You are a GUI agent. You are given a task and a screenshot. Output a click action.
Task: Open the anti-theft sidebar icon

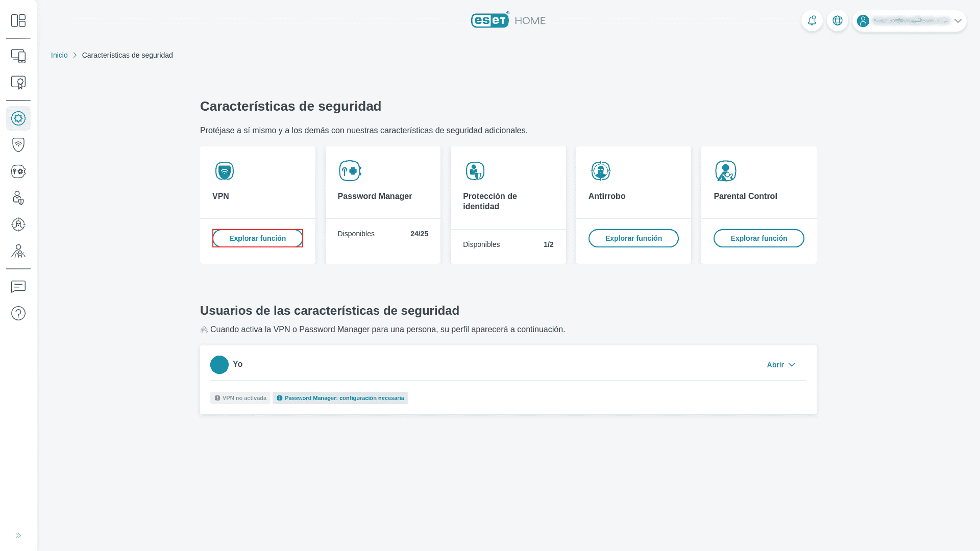pos(18,224)
